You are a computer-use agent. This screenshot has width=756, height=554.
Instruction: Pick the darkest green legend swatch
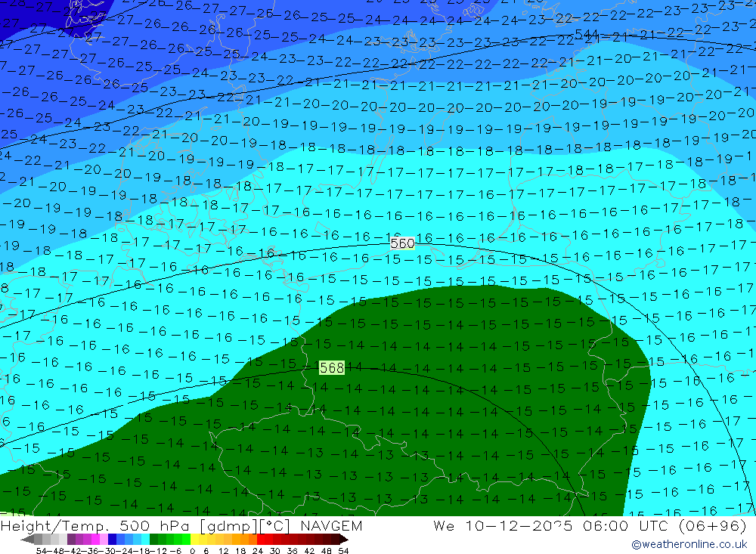tap(153, 540)
